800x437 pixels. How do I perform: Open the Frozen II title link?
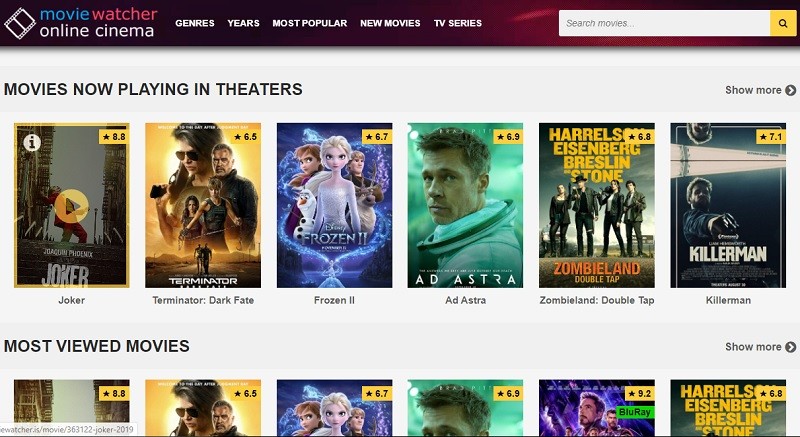coord(334,300)
